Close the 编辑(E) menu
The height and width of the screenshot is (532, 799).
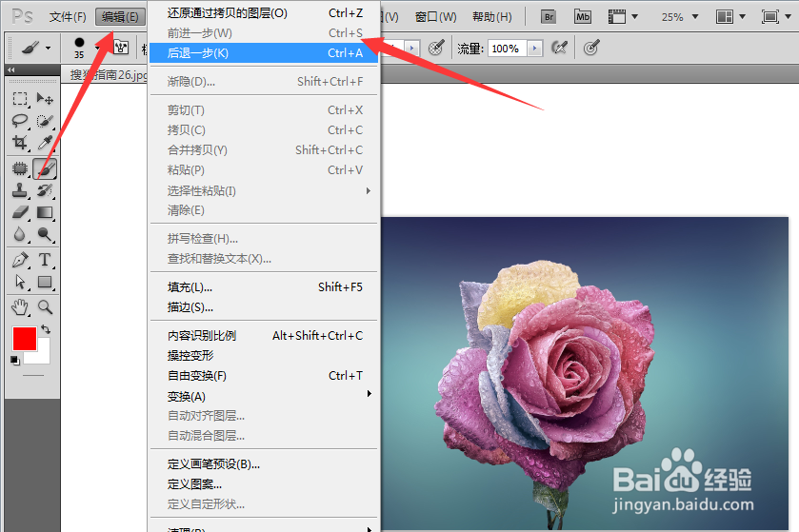tap(120, 17)
